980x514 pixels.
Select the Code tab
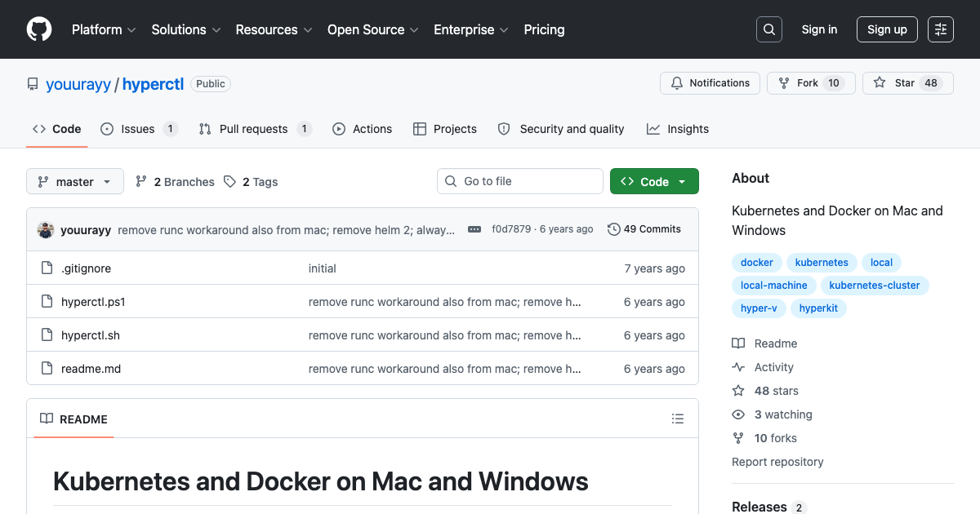pyautogui.click(x=57, y=129)
